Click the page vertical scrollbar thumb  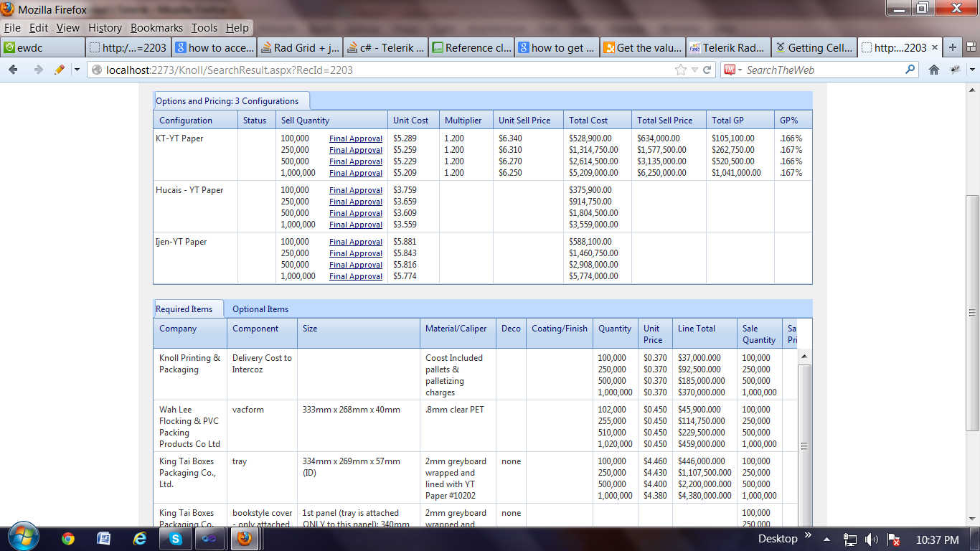(x=972, y=313)
